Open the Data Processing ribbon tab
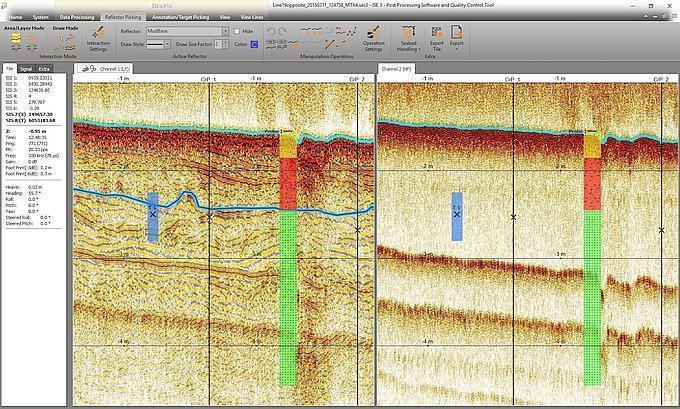680x409 pixels. point(76,17)
